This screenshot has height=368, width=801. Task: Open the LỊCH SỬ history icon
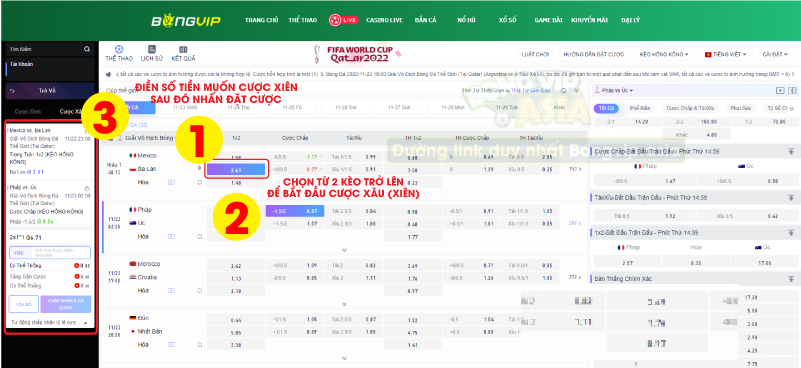[151, 49]
